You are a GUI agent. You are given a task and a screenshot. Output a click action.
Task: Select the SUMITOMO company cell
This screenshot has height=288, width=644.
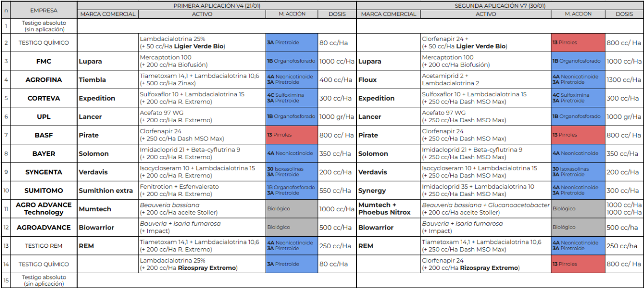(44, 191)
